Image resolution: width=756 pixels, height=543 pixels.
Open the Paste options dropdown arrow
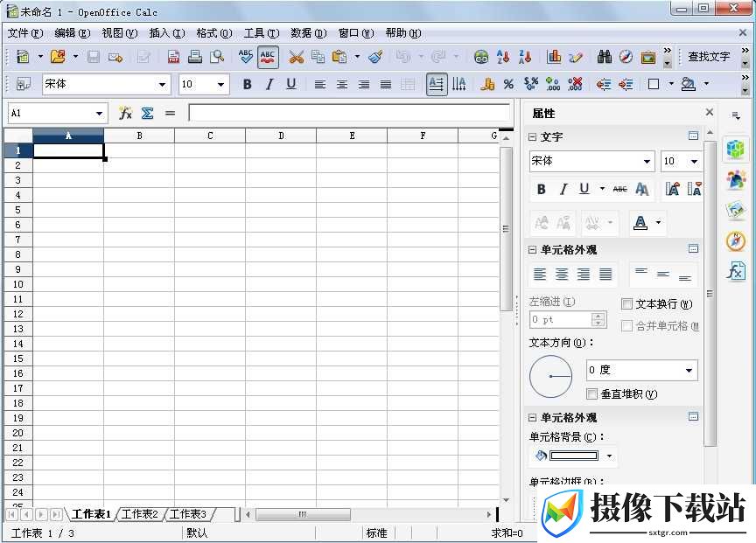pos(357,57)
